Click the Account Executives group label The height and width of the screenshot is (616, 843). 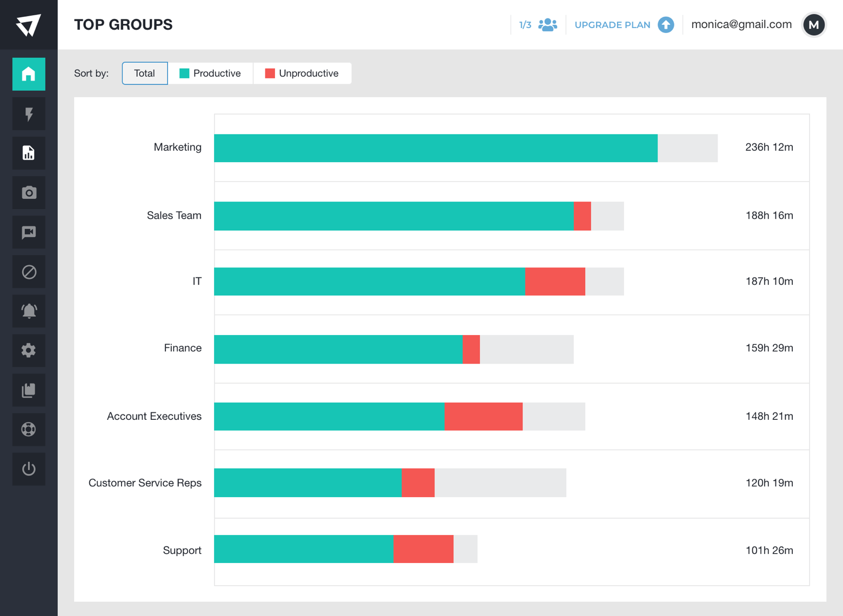click(154, 416)
